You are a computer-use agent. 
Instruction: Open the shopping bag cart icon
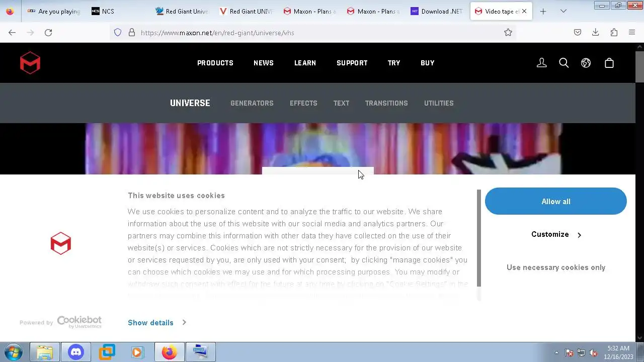tap(609, 63)
